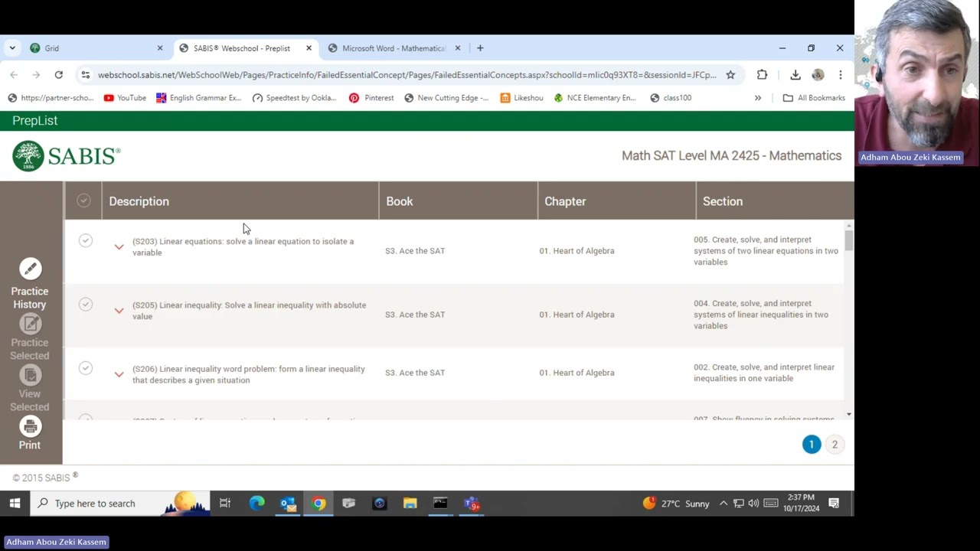
Task: Reload the page with refresh icon
Action: click(58, 75)
